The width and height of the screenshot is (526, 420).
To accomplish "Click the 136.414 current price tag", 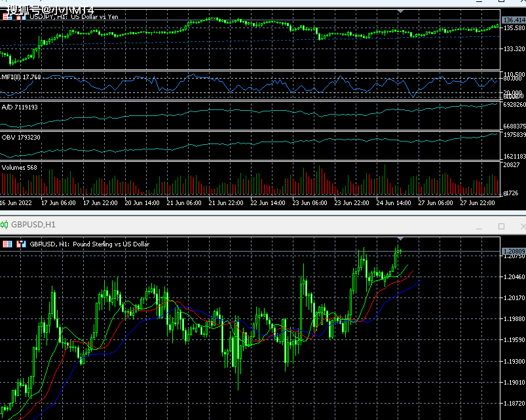I will pos(514,20).
